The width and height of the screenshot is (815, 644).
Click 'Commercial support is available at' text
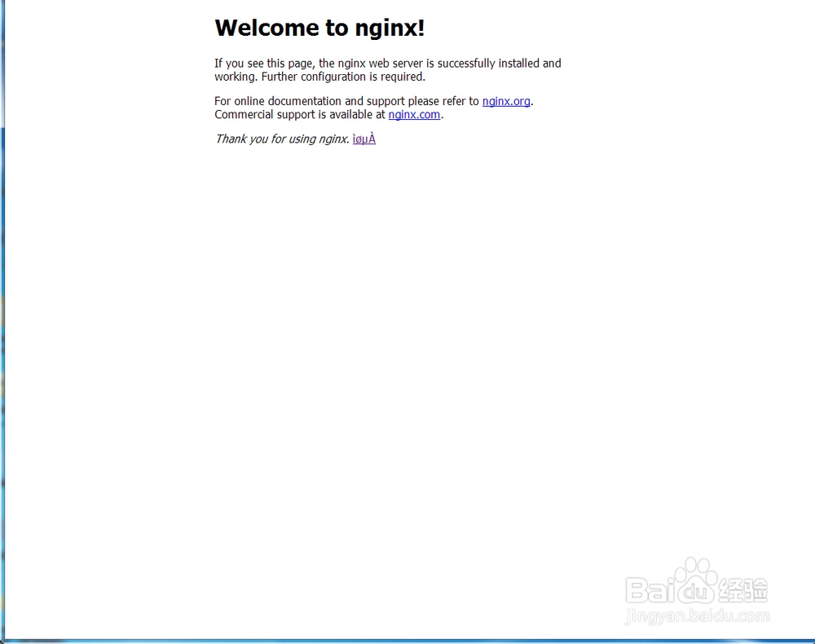click(x=300, y=115)
